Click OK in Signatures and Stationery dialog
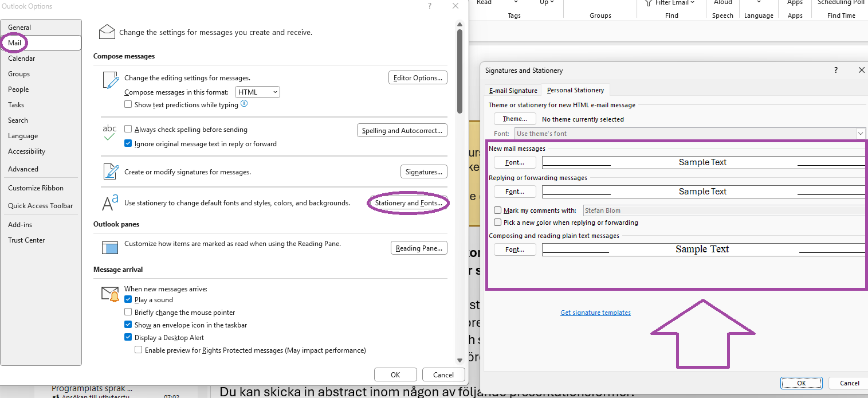 coord(802,383)
